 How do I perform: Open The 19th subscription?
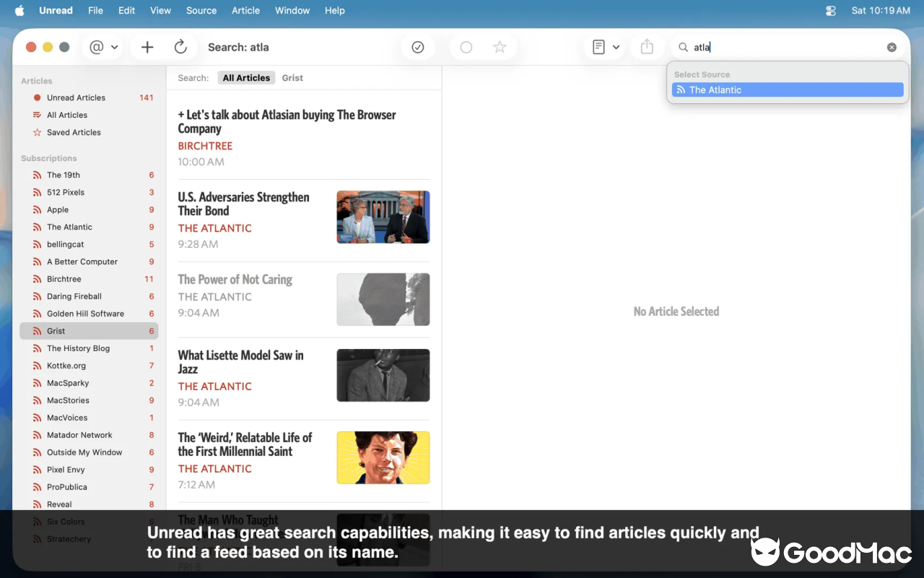(x=89, y=175)
